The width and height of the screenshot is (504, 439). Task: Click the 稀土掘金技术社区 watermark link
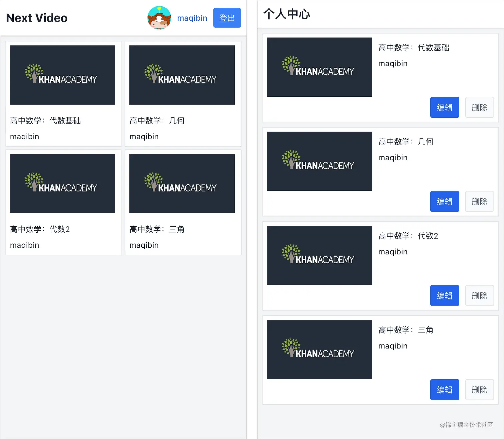(467, 425)
